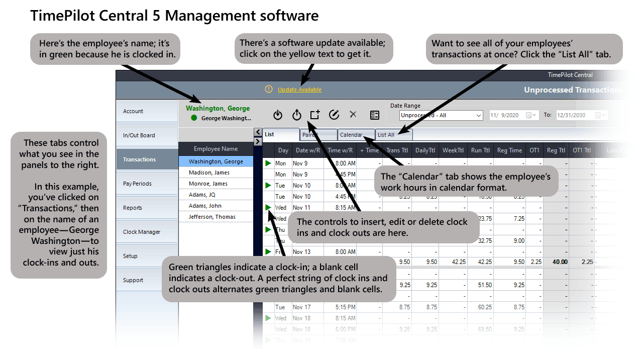
Task: Click the insert transaction icon
Action: point(315,115)
